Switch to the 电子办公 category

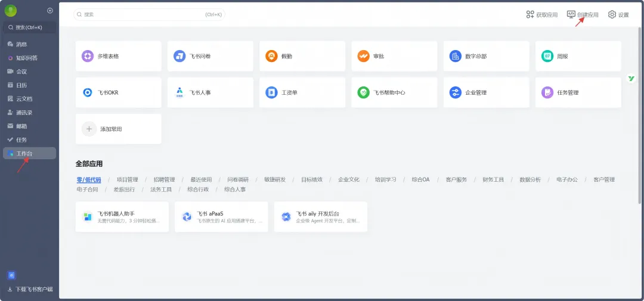(x=567, y=179)
